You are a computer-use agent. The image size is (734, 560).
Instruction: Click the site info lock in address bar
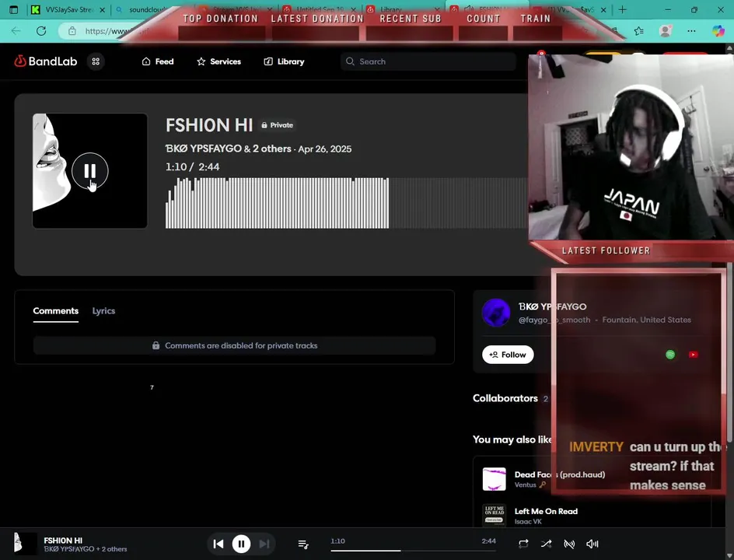coord(72,31)
